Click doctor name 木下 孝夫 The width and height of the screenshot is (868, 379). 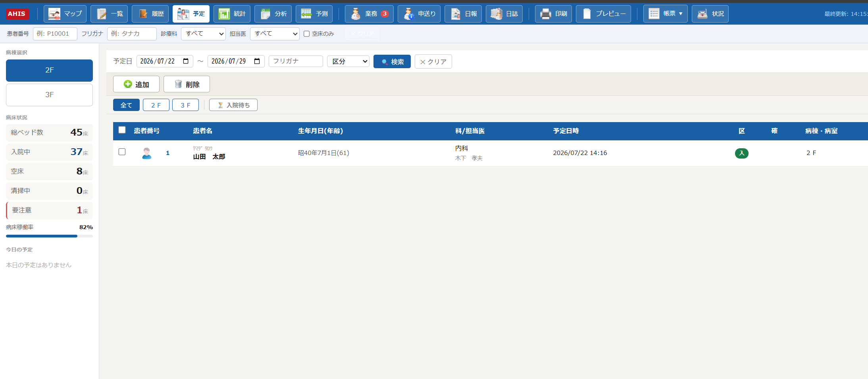(x=469, y=158)
